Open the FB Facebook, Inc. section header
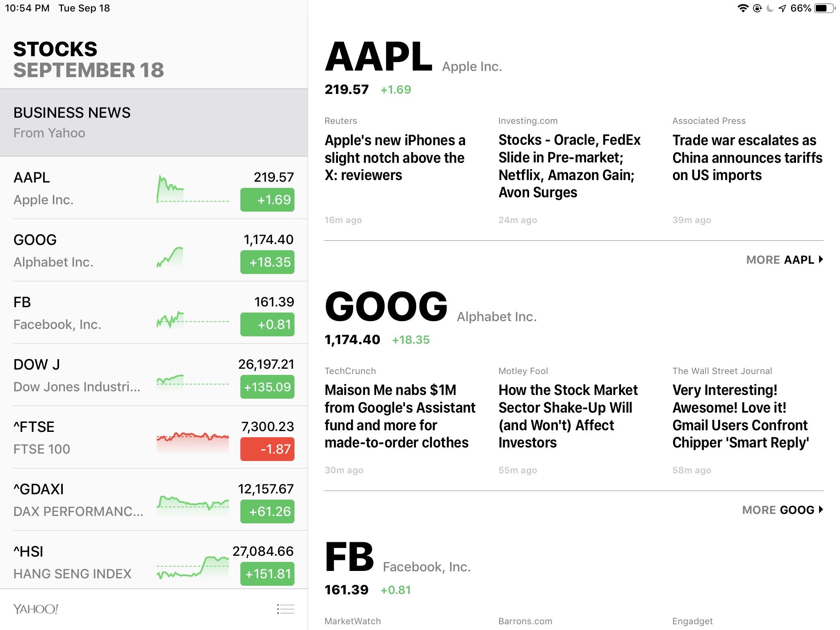The height and width of the screenshot is (630, 840). (x=397, y=558)
